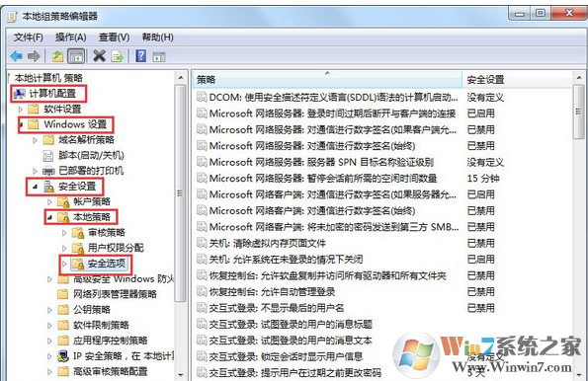The width and height of the screenshot is (588, 381).
Task: Open the 帮助(H) menu
Action: (x=157, y=38)
